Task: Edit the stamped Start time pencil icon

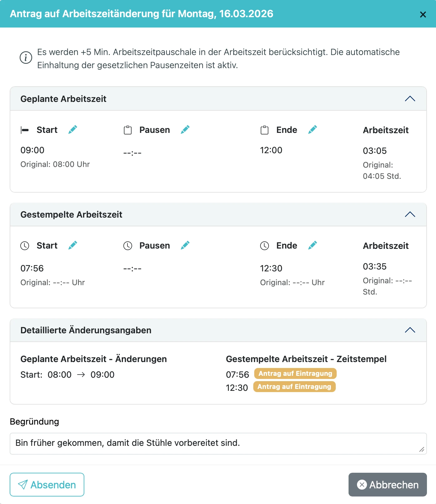Action: 73,245
